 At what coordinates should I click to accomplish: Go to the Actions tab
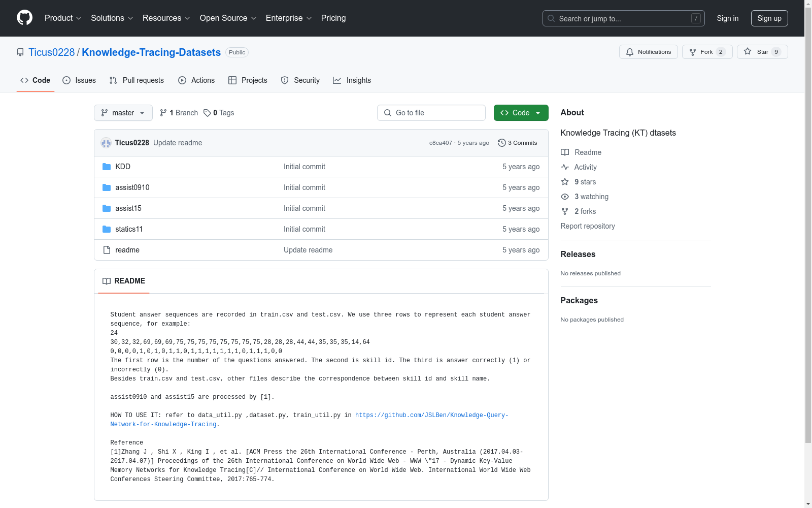(196, 80)
